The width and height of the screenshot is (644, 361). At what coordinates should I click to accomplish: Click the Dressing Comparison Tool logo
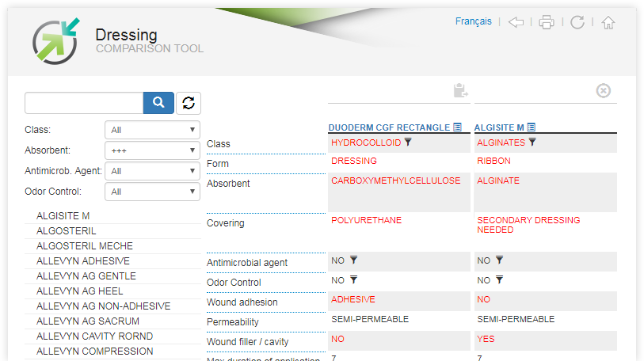click(56, 41)
